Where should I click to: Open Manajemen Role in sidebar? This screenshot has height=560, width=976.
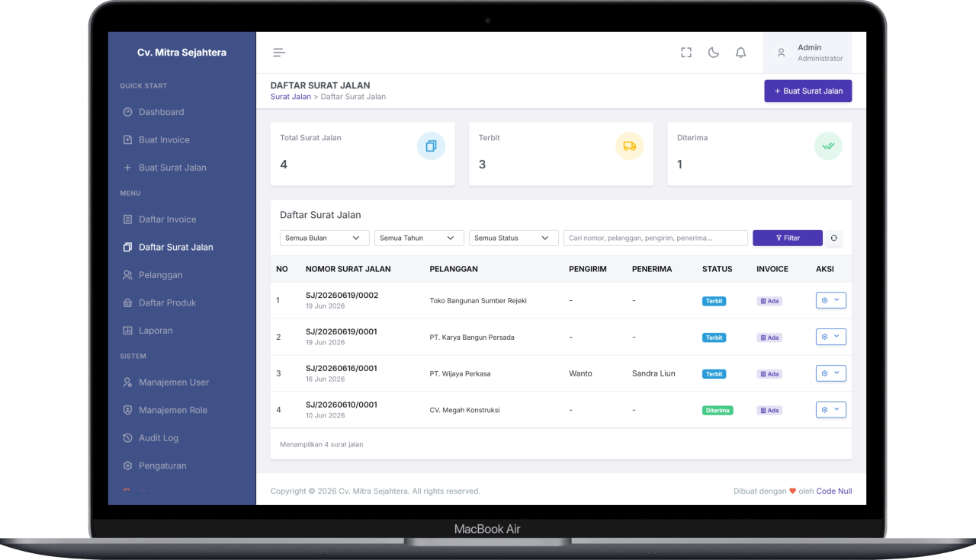(172, 410)
